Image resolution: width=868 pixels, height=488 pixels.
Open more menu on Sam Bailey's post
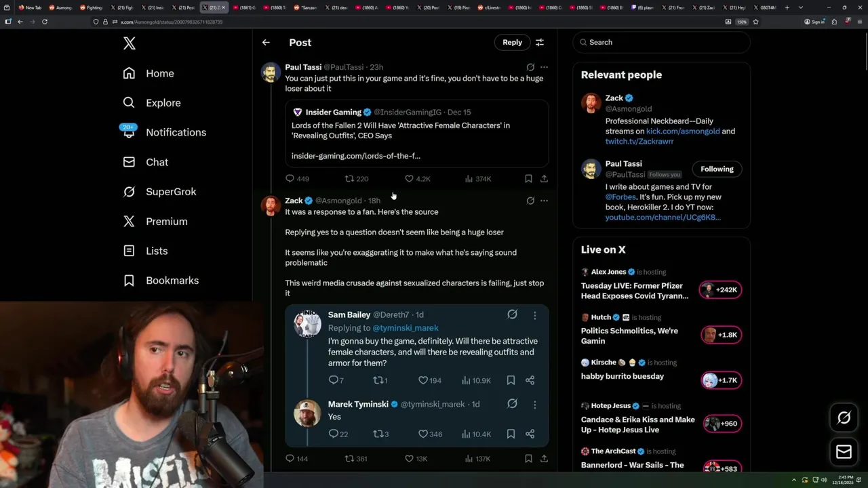coord(534,315)
